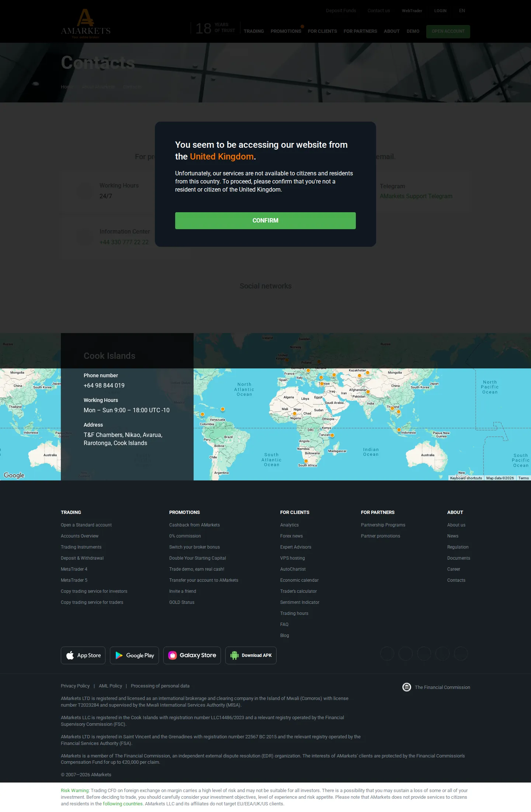Click Keyboard shortcuts on the map

466,478
